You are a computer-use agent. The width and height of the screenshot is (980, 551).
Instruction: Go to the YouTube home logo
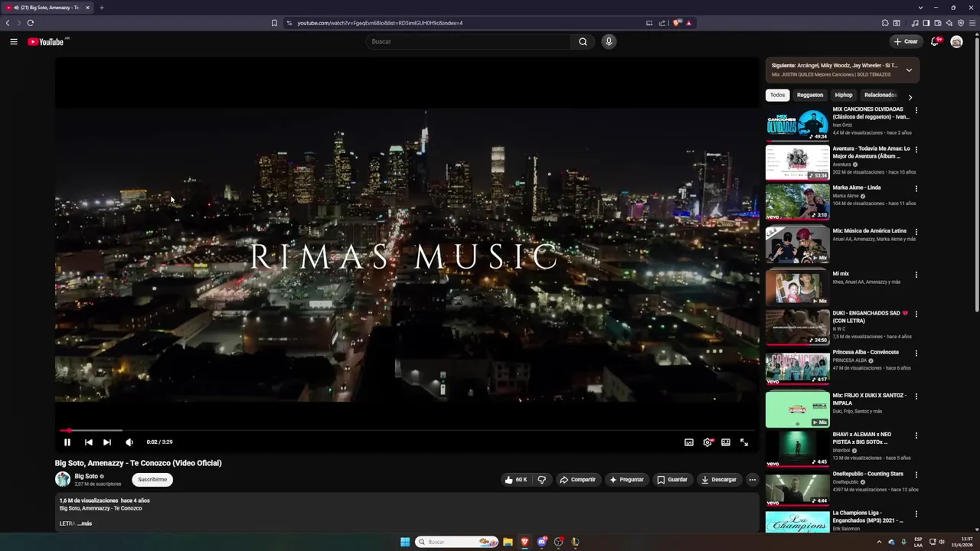(x=46, y=41)
